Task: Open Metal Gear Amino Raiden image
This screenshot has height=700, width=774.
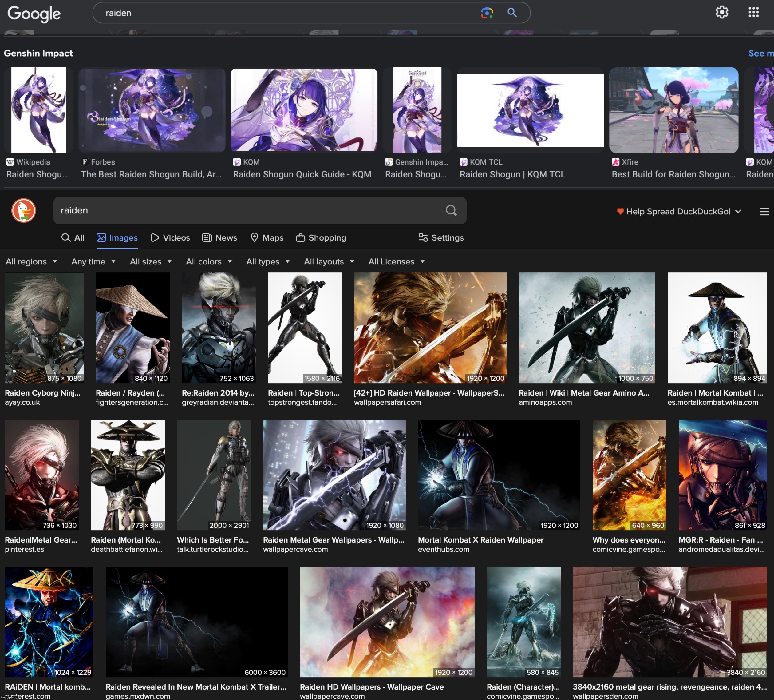Action: pos(587,328)
